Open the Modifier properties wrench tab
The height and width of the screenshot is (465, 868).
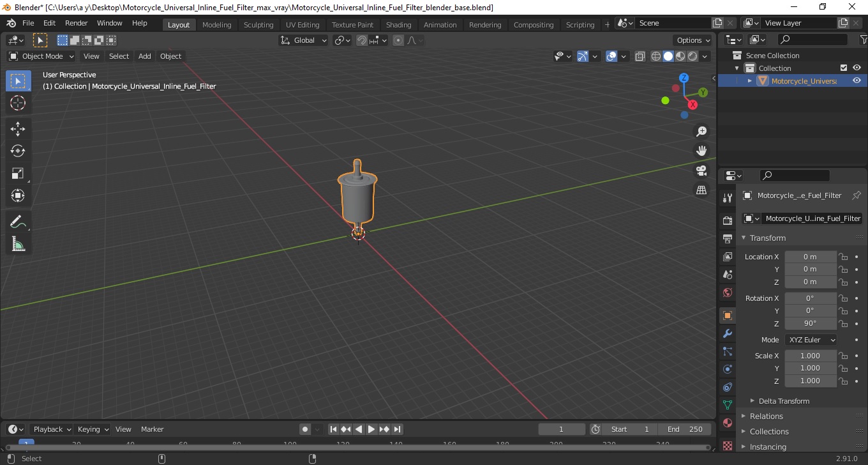[728, 333]
